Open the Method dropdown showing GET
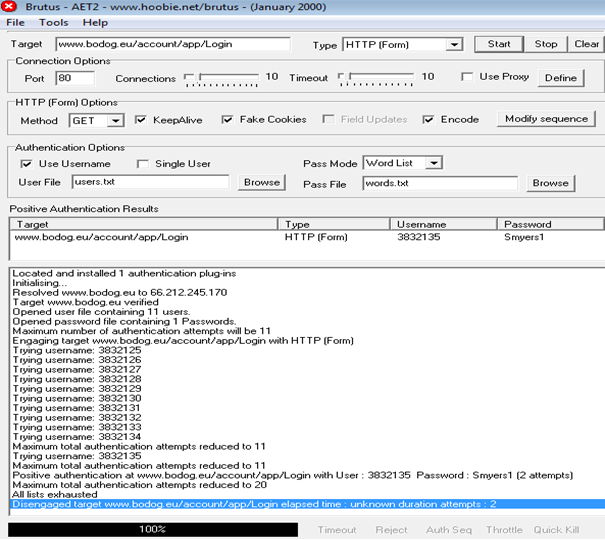Screen dimensions: 605x540 96,121
